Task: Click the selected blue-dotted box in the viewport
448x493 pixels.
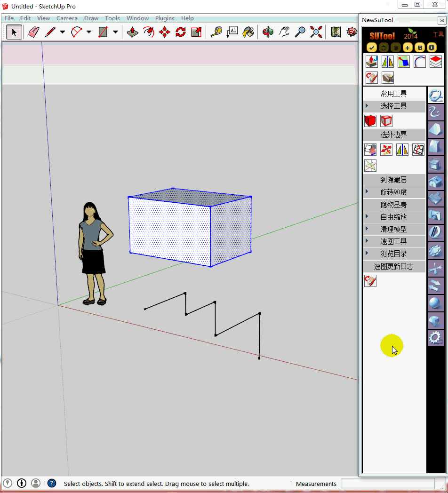Action: pos(190,227)
